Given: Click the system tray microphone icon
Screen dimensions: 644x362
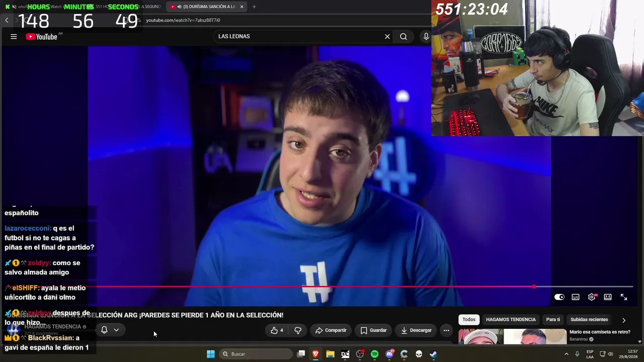Looking at the screenshot, I should [577, 354].
